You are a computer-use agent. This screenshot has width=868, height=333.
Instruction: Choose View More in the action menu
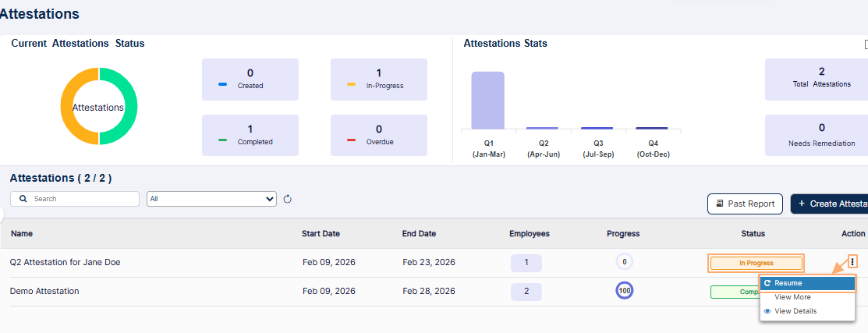792,297
